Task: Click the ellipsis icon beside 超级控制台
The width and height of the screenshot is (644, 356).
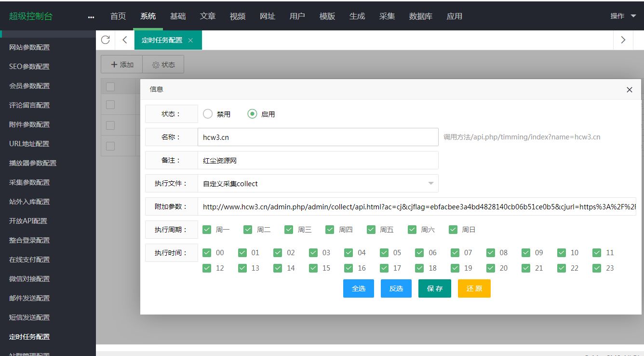Action: pos(91,17)
